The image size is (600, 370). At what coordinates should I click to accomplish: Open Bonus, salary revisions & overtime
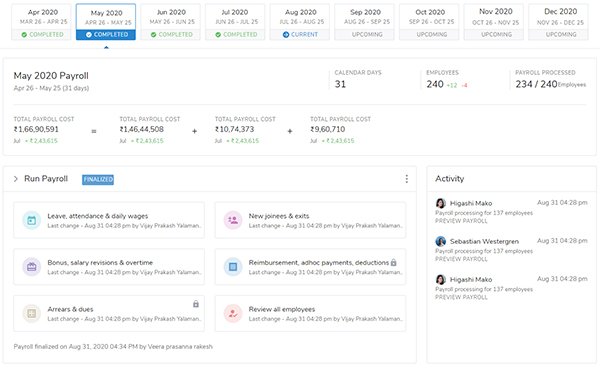coord(109,267)
